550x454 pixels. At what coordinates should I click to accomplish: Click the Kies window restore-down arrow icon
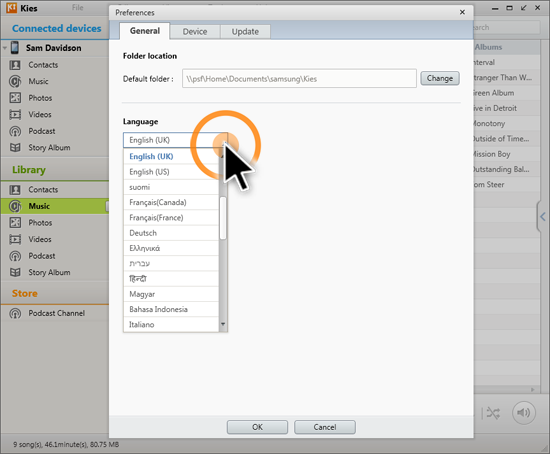523,8
